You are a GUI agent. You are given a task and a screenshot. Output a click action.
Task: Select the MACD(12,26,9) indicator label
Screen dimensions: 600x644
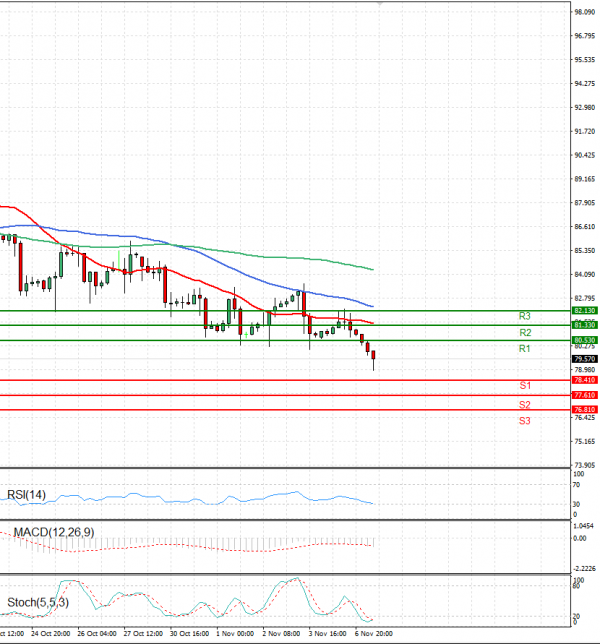(54, 532)
